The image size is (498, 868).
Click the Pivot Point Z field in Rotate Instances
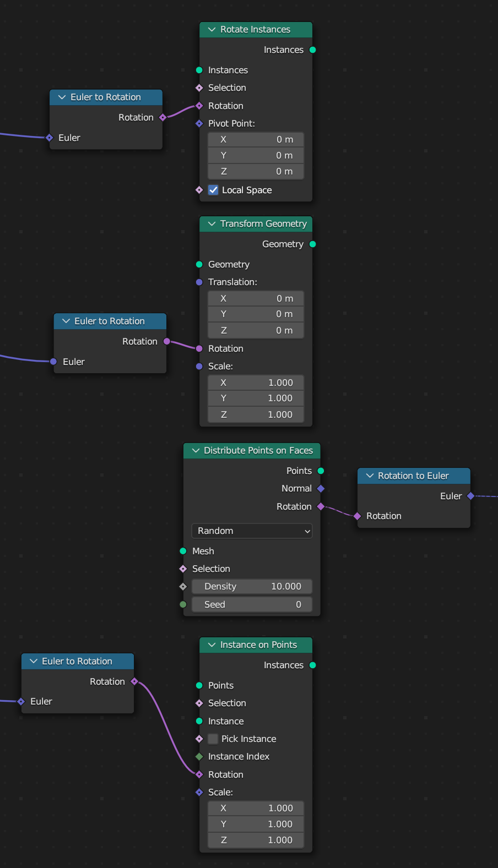[x=256, y=172]
